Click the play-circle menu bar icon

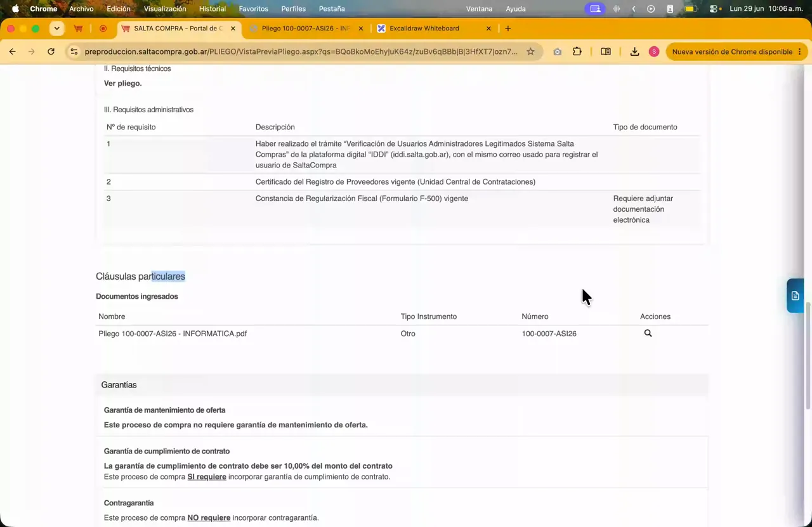tap(651, 9)
